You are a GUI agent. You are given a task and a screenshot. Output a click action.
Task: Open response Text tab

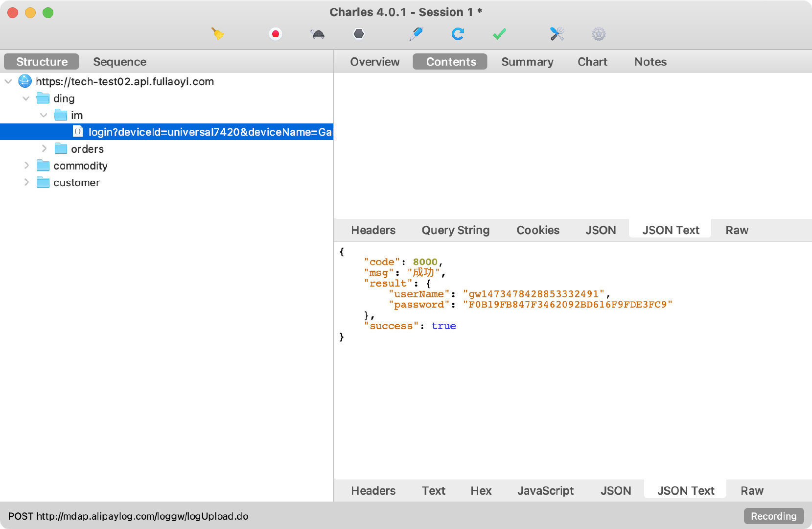434,491
